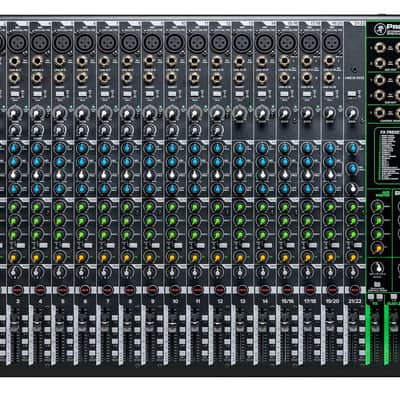Click the channel 13 gain knob

239,114
